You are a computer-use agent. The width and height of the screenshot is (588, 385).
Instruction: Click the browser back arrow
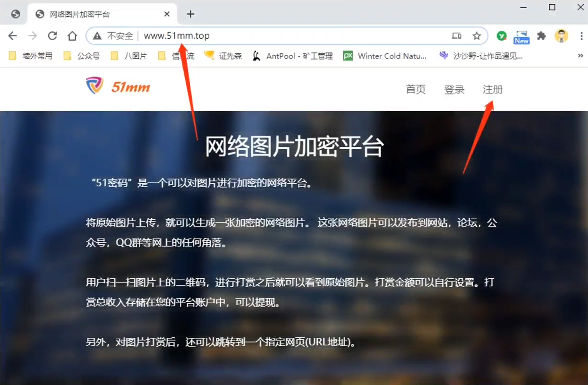(x=13, y=36)
